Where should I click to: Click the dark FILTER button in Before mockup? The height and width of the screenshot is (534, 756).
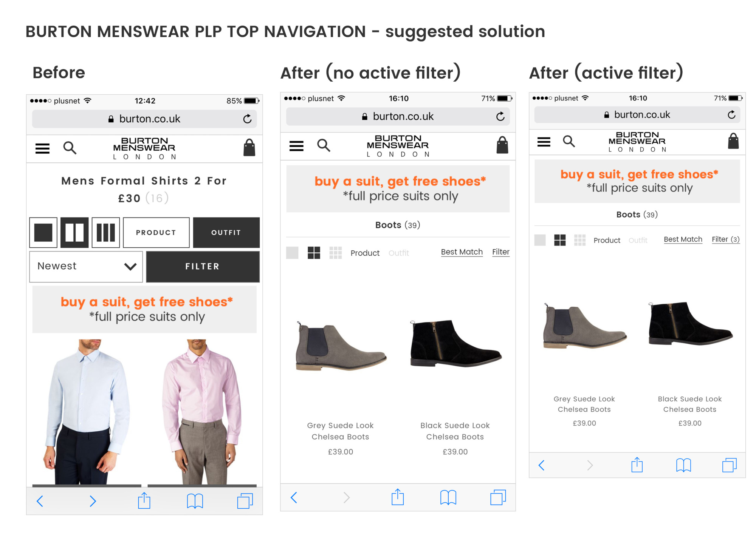pyautogui.click(x=203, y=267)
